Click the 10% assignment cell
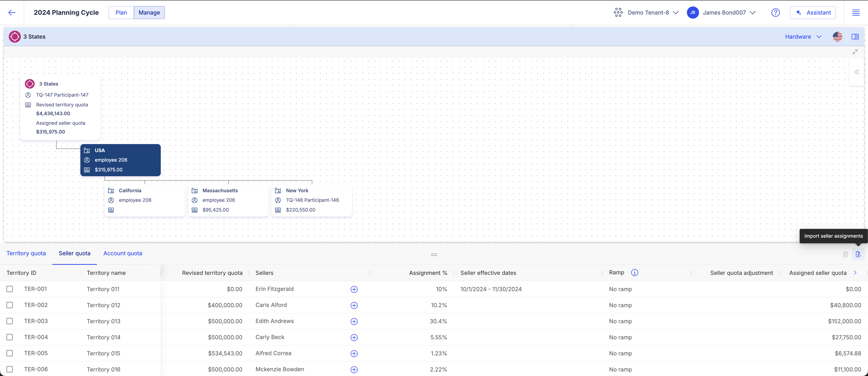Screen dimensions: 868x376 [442, 289]
